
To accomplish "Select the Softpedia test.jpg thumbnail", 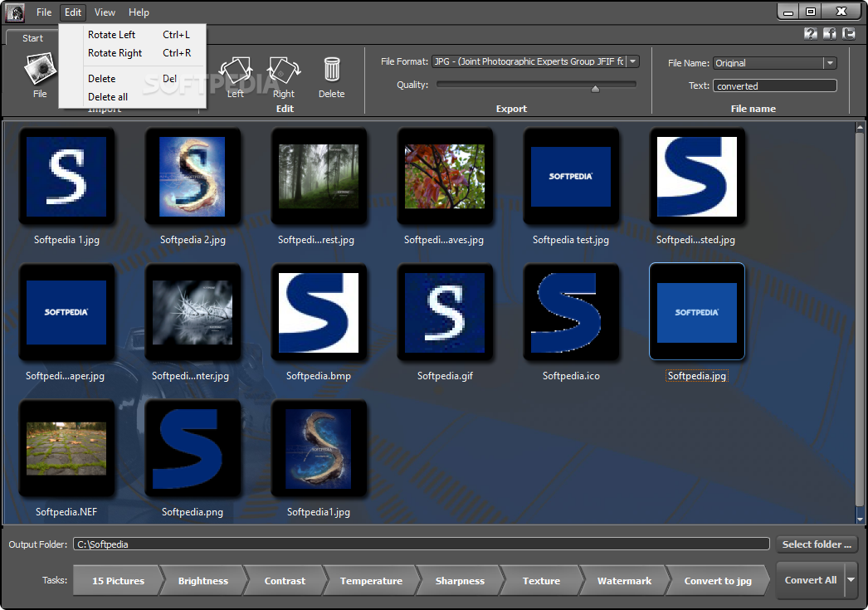I will pyautogui.click(x=571, y=177).
